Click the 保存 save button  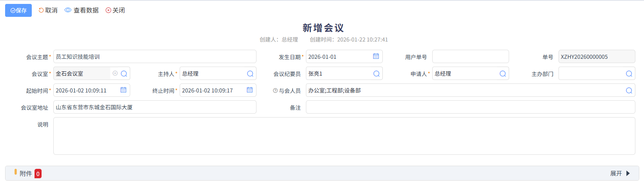point(18,11)
